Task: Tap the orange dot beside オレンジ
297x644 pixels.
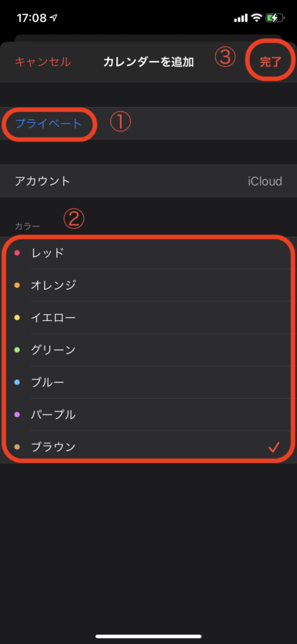Action: tap(17, 285)
